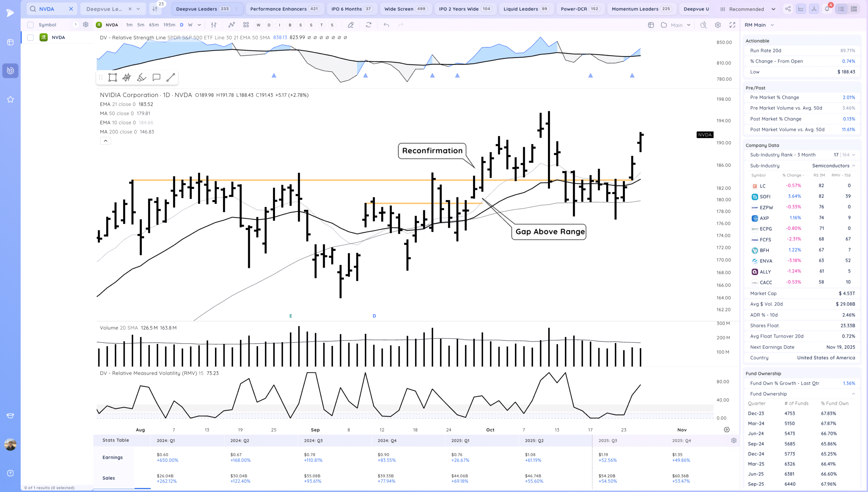This screenshot has height=492, width=868.
Task: Add a callout comment annotation
Action: tap(156, 78)
